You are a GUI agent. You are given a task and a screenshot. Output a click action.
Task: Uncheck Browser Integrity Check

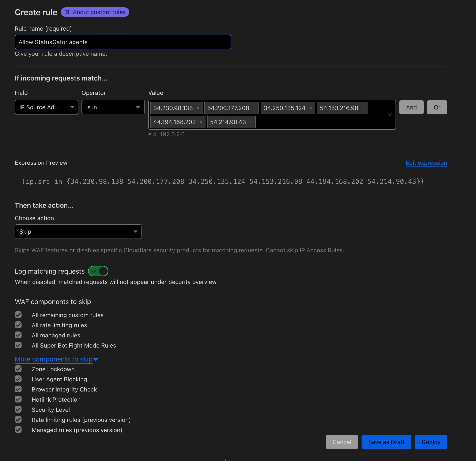[x=18, y=389]
